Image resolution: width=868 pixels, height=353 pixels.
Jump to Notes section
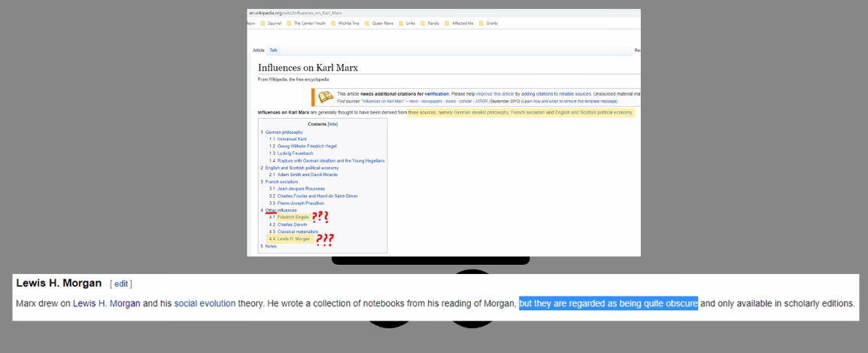pos(271,246)
